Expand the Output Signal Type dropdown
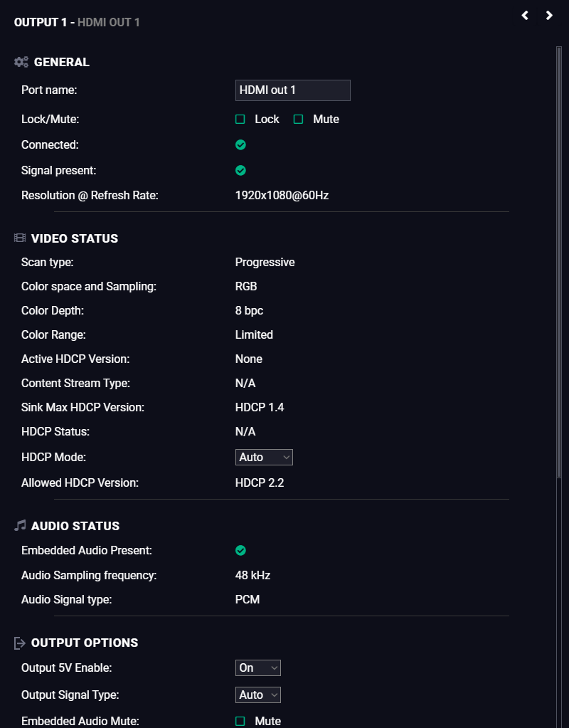 (258, 695)
